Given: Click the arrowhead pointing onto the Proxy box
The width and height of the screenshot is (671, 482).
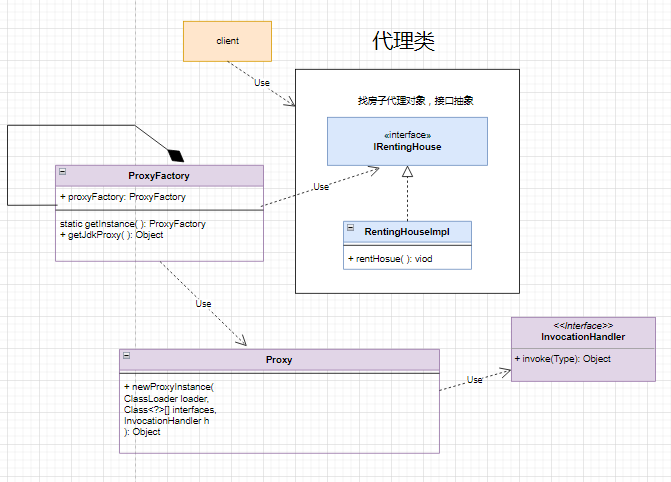Looking at the screenshot, I should click(238, 339).
